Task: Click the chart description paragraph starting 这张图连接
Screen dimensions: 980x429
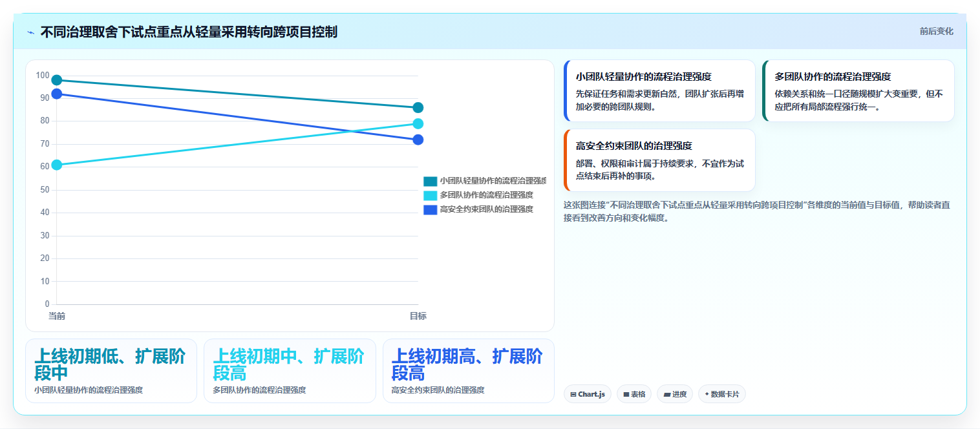Action: [x=757, y=211]
